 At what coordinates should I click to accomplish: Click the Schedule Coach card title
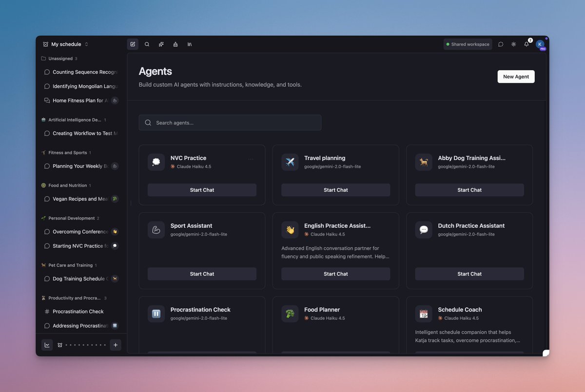(x=460, y=310)
